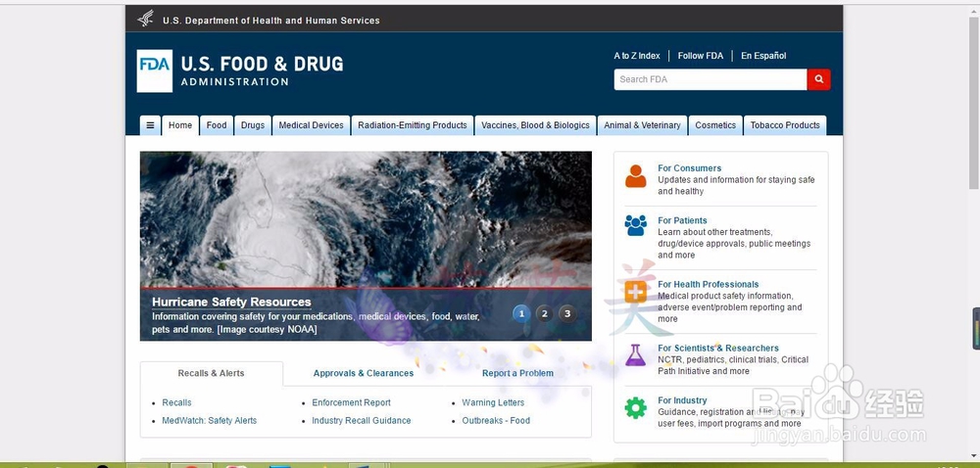Click the red search magnifier button
The height and width of the screenshot is (468, 980).
pyautogui.click(x=818, y=79)
